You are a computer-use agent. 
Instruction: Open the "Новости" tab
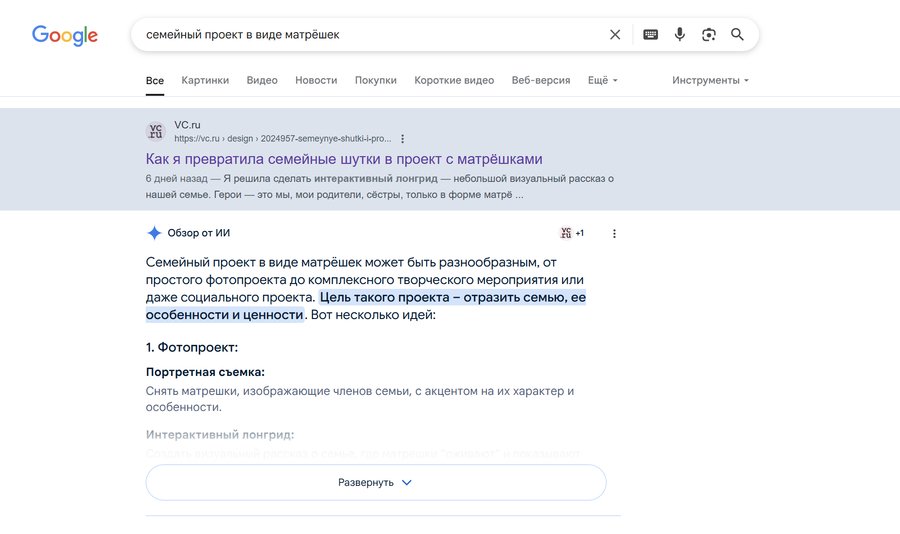point(316,80)
